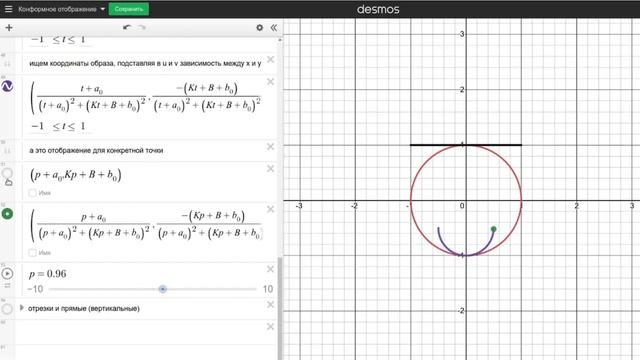Click the desmos logo
Image resolution: width=640 pixels, height=360 pixels.
pyautogui.click(x=378, y=9)
